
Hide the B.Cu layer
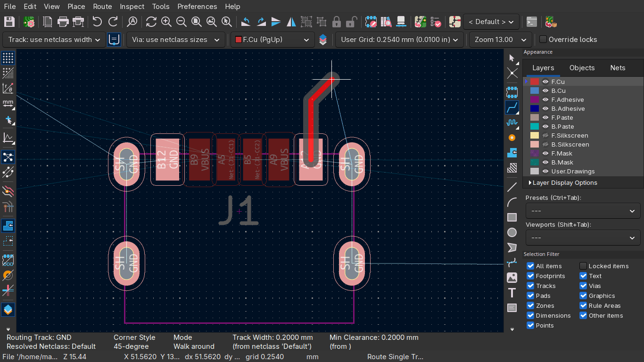545,91
